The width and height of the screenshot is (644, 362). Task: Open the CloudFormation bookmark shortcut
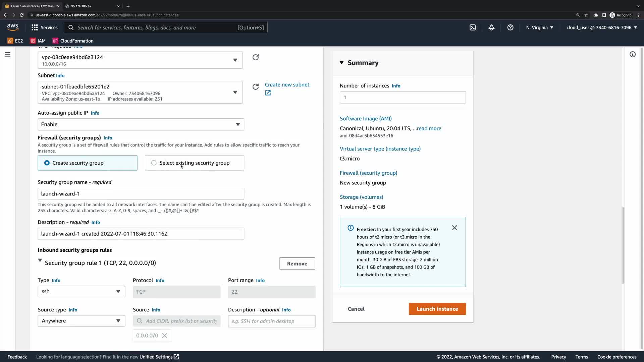coord(73,41)
